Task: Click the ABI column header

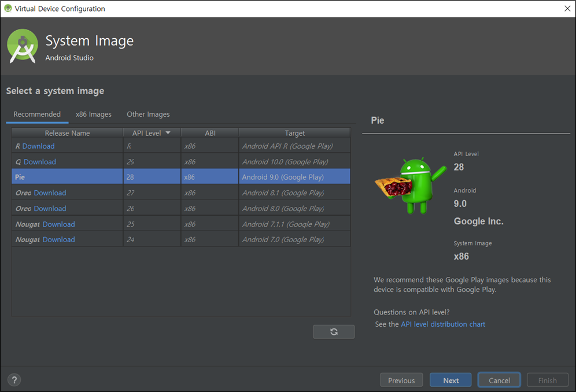Action: click(x=210, y=132)
